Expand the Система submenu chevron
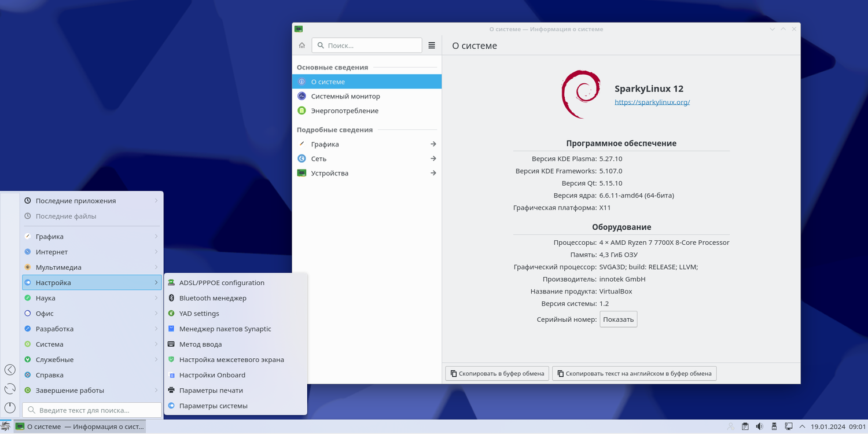The height and width of the screenshot is (434, 868). tap(156, 344)
